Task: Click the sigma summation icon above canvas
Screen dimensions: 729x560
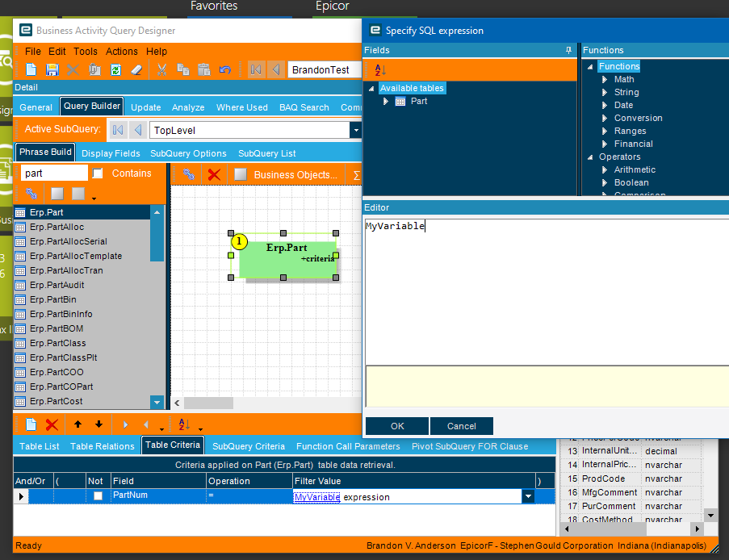Action: click(x=357, y=175)
